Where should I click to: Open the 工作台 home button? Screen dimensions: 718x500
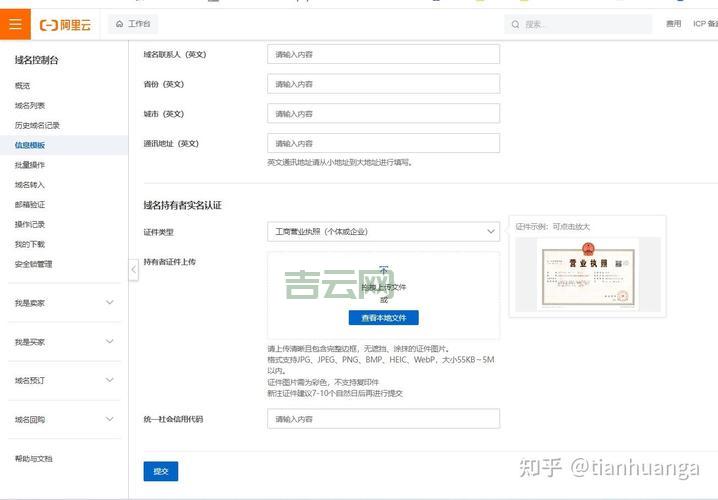133,24
